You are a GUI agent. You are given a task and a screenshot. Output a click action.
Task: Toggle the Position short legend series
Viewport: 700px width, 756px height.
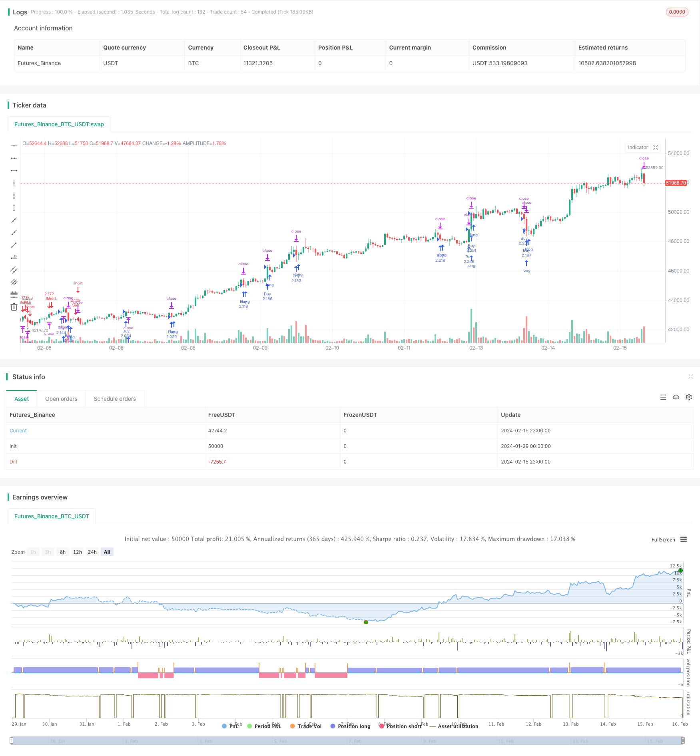400,726
